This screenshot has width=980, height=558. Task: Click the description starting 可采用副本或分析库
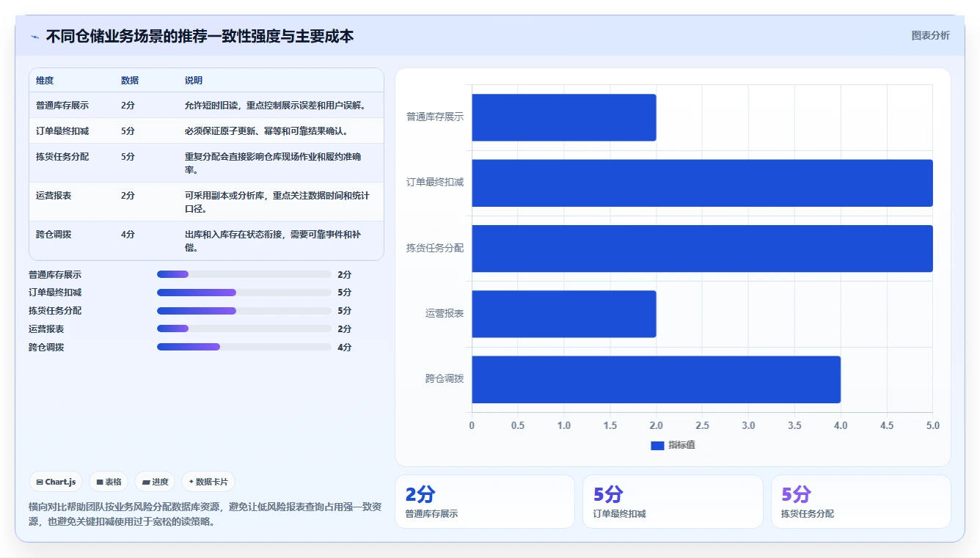pyautogui.click(x=277, y=202)
